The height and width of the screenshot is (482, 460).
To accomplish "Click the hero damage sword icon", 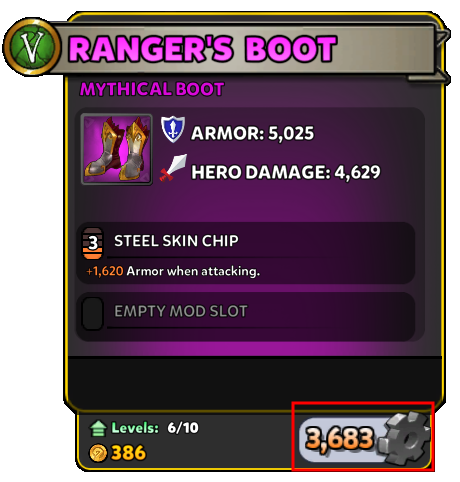I will 173,168.
